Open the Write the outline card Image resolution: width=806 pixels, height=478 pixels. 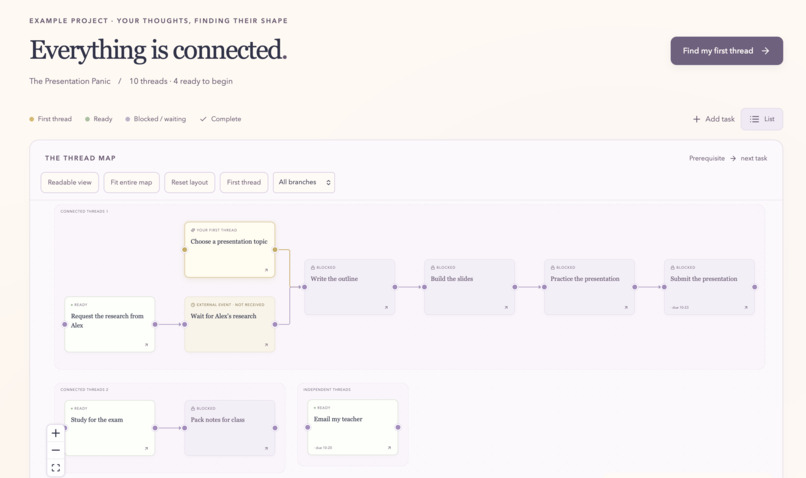coord(350,287)
